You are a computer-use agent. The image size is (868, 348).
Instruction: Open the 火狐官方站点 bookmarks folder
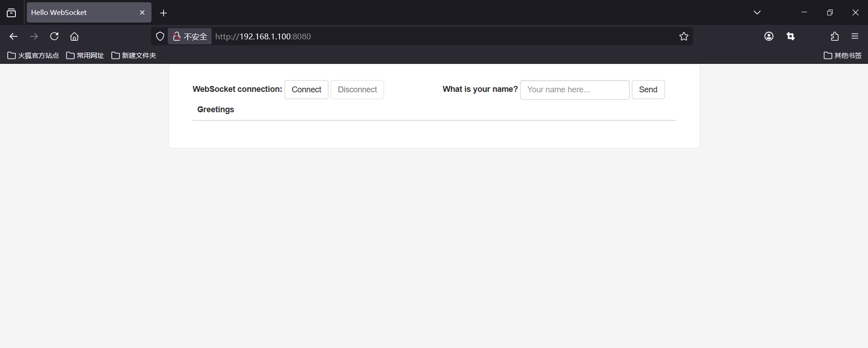click(x=33, y=55)
